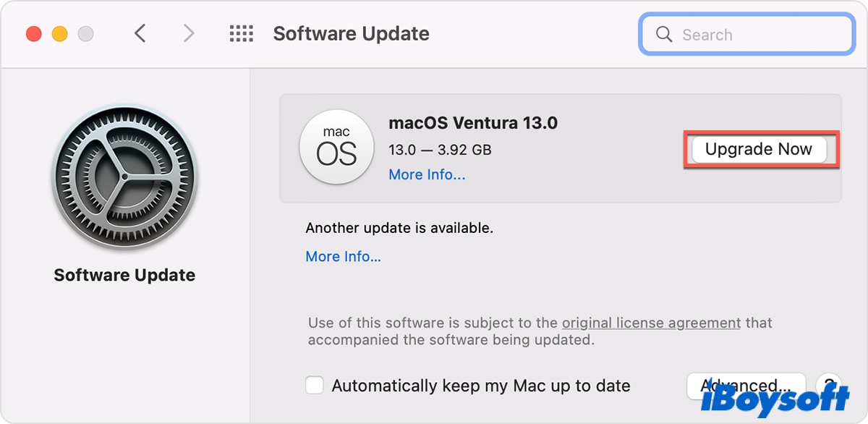Minimize the window using the yellow button

(60, 34)
